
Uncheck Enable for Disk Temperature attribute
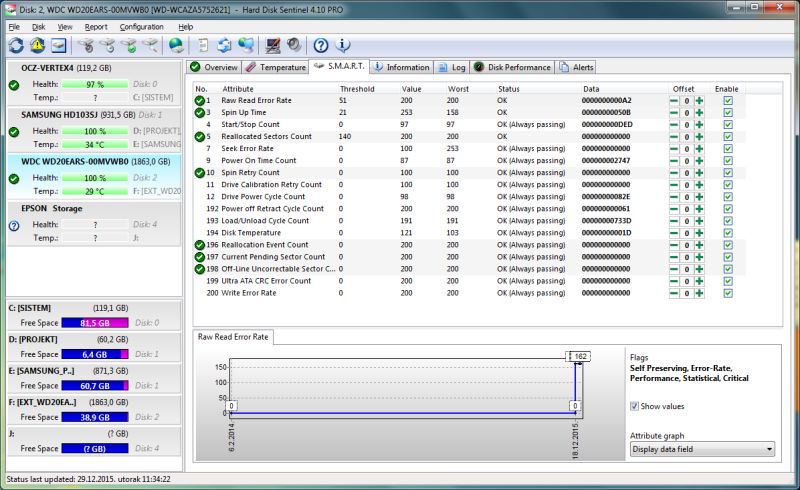point(728,233)
